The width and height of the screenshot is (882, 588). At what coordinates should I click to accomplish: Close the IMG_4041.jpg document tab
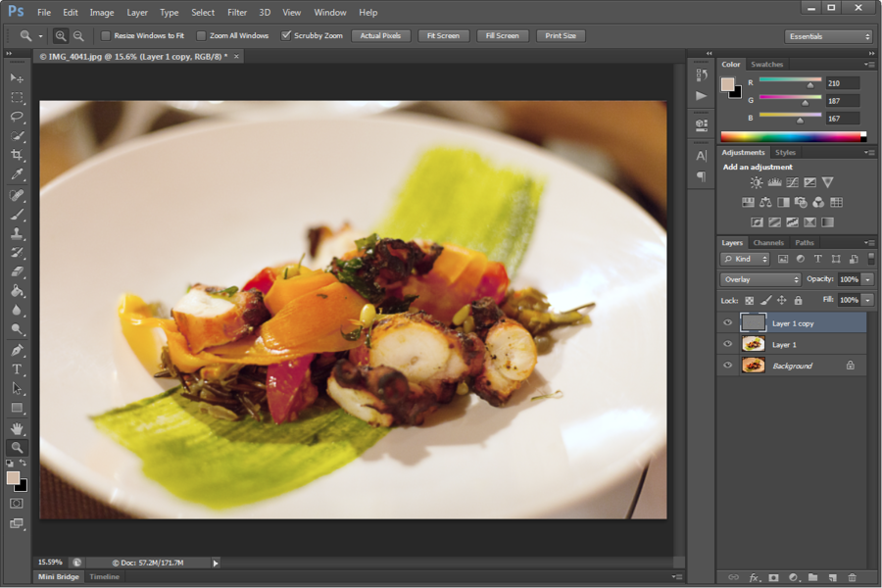tap(236, 56)
